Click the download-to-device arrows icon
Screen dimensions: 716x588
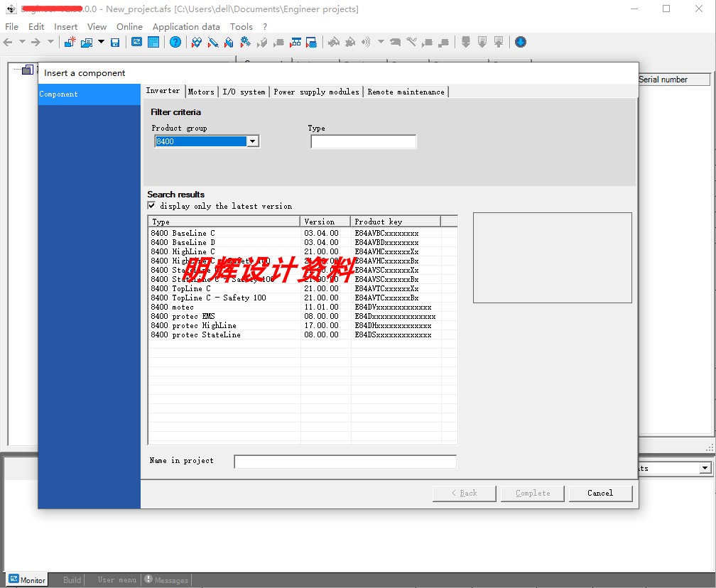[x=466, y=42]
